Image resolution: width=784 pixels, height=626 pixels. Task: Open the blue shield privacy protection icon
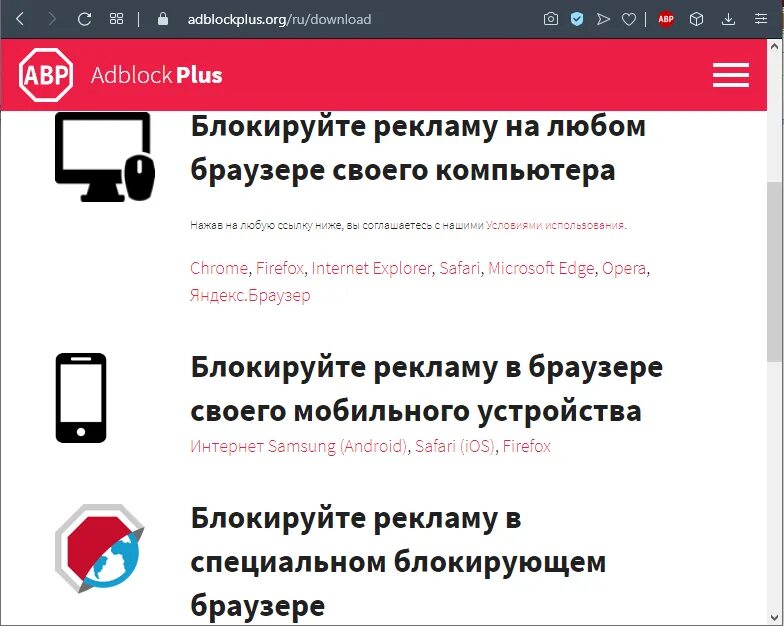pos(577,19)
